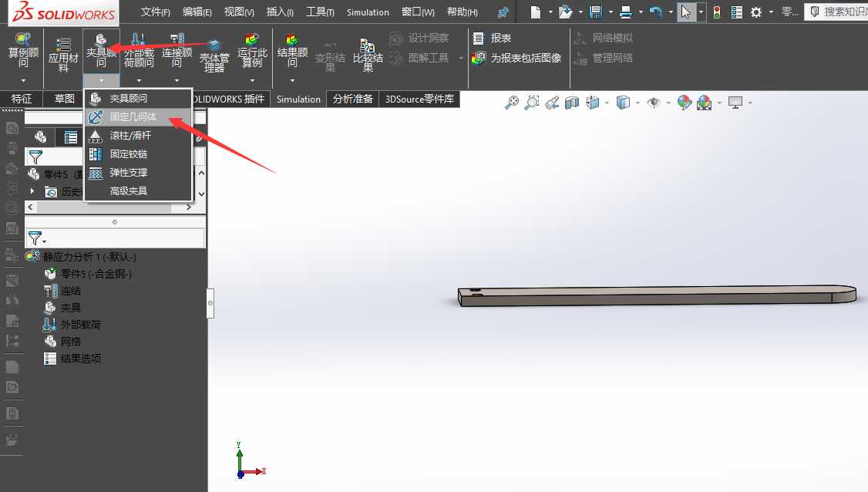Open the 帮助(H) menu
The width and height of the screenshot is (868, 492).
point(463,12)
